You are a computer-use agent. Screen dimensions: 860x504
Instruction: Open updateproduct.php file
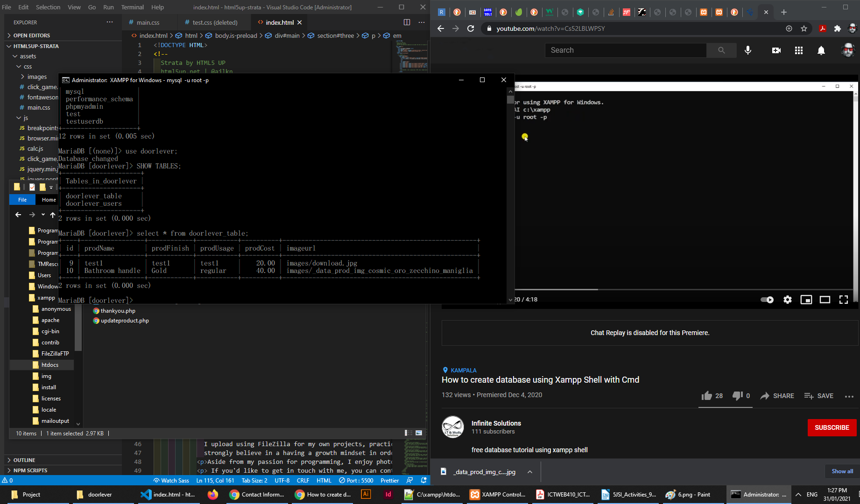[x=125, y=321]
